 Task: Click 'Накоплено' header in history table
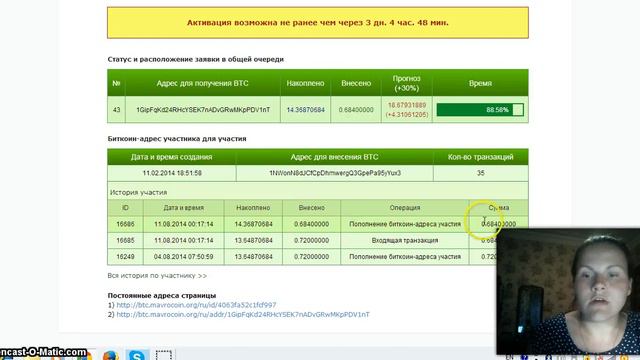[x=253, y=208]
